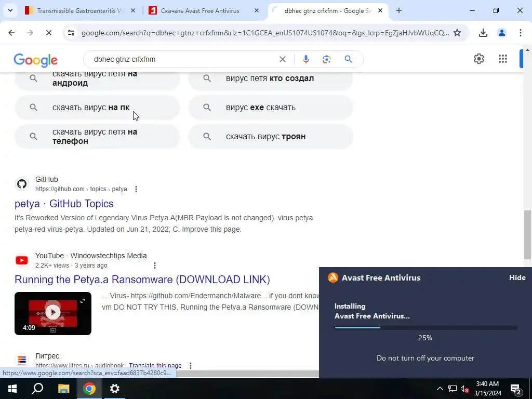View site information icon in address bar
532x399 pixels.
tap(71, 33)
